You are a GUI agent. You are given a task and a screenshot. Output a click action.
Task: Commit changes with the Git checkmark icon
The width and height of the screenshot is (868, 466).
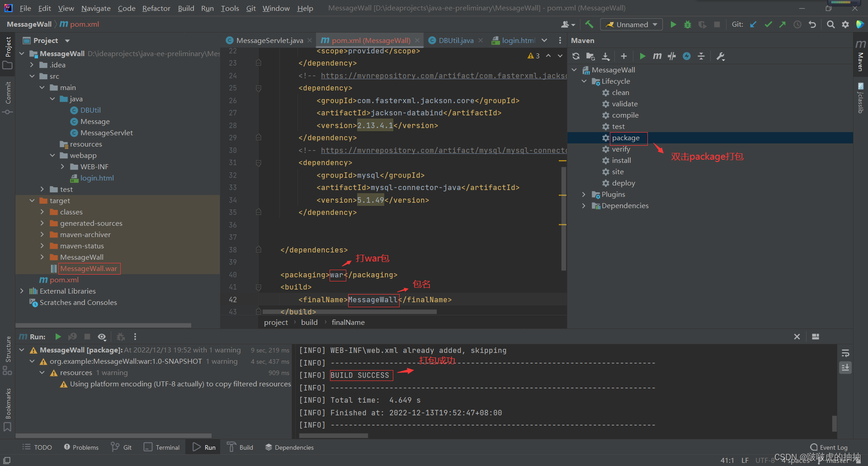point(768,24)
